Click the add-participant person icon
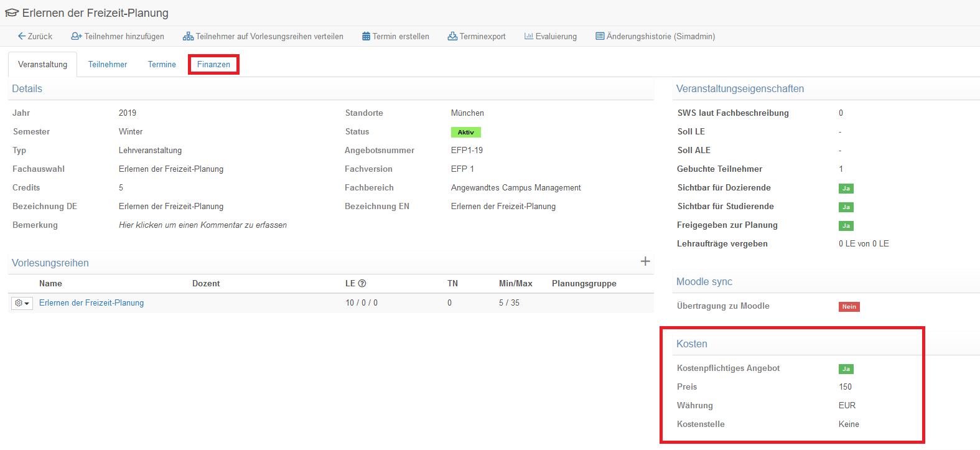Screen dimensions: 980x450 (x=77, y=36)
